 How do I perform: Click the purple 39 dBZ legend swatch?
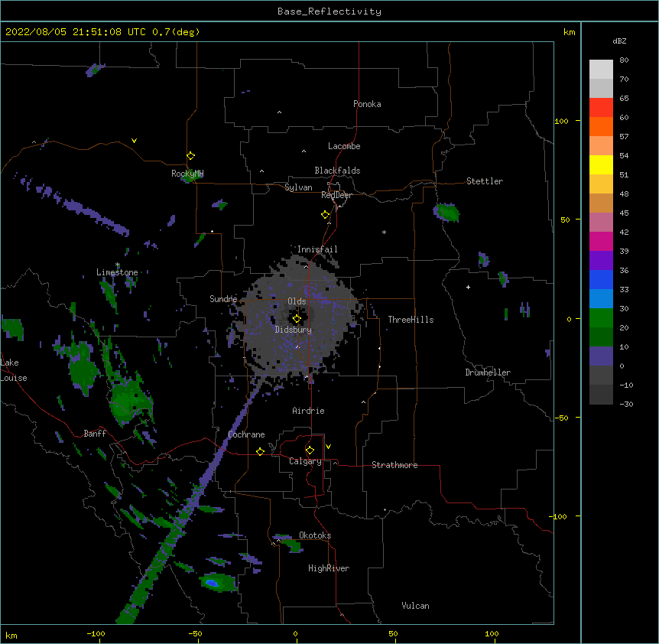tap(601, 261)
